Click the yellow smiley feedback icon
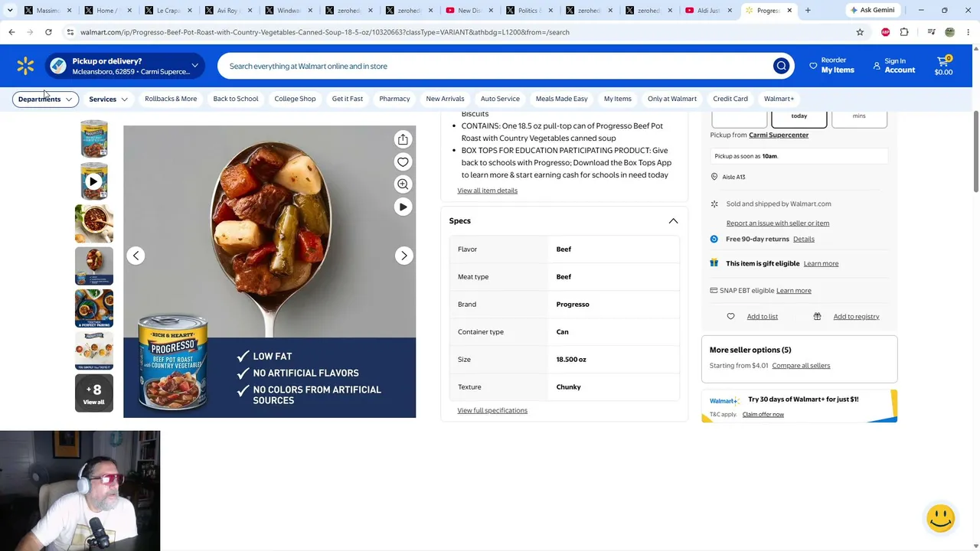The width and height of the screenshot is (980, 551). pos(940,518)
